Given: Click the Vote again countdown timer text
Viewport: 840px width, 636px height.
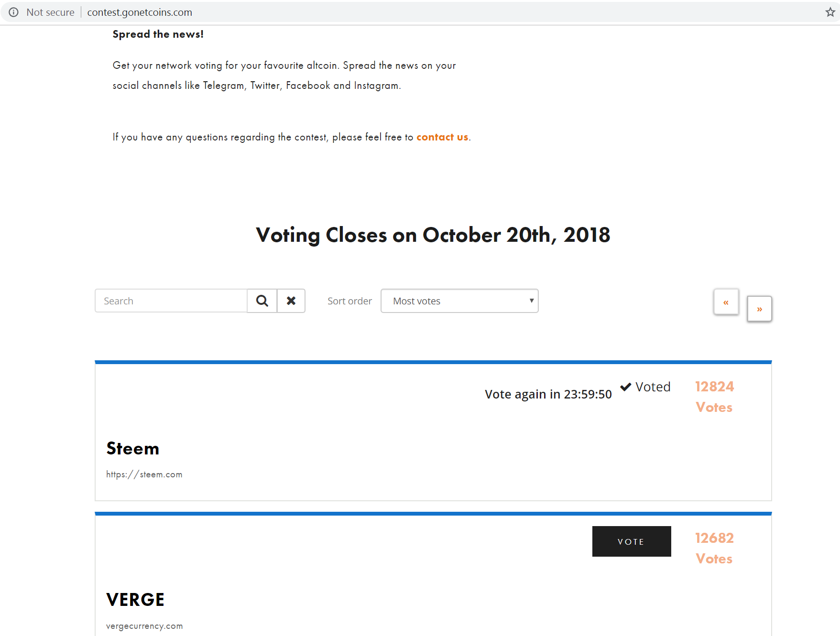Looking at the screenshot, I should 548,394.
